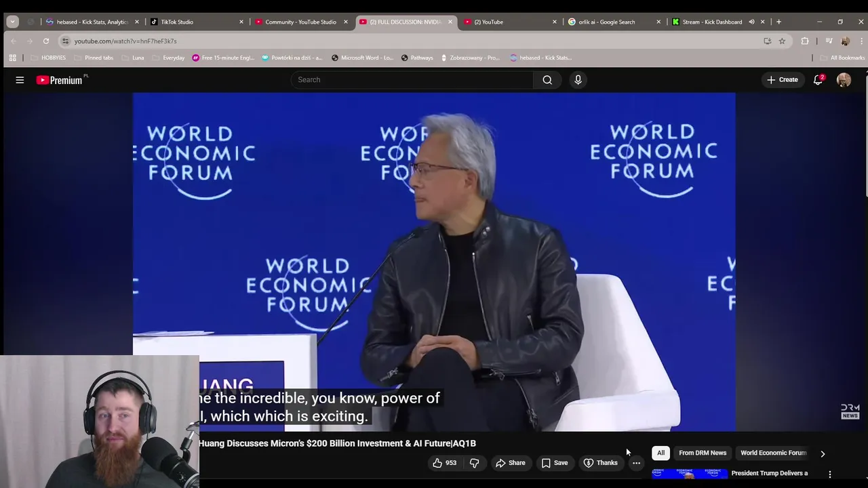
Task: Select the World Economic Forum chip
Action: (x=774, y=453)
